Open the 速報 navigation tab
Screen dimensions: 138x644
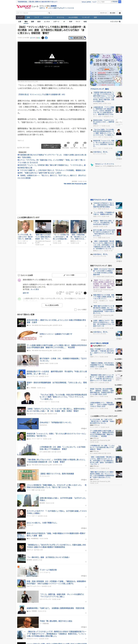28,17
